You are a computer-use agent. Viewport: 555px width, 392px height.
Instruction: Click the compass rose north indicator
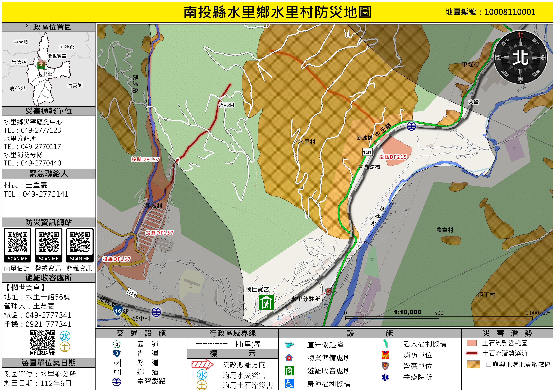pyautogui.click(x=520, y=57)
